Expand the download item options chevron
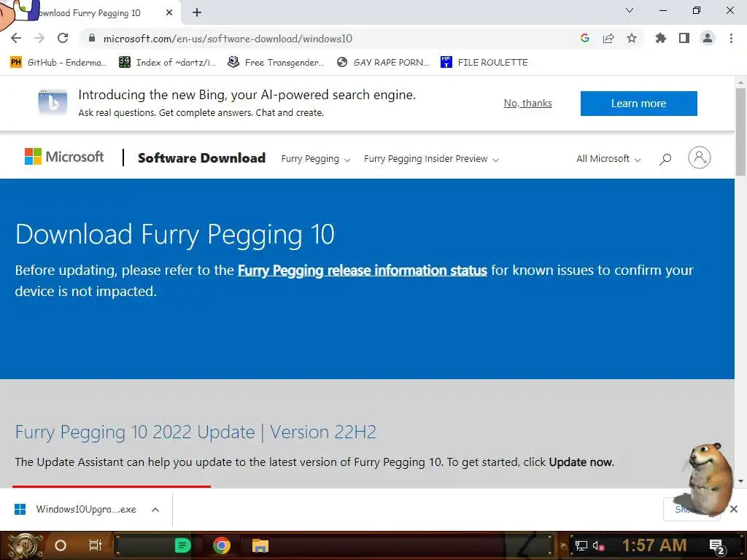Viewport: 747px width, 560px height. coord(155,510)
